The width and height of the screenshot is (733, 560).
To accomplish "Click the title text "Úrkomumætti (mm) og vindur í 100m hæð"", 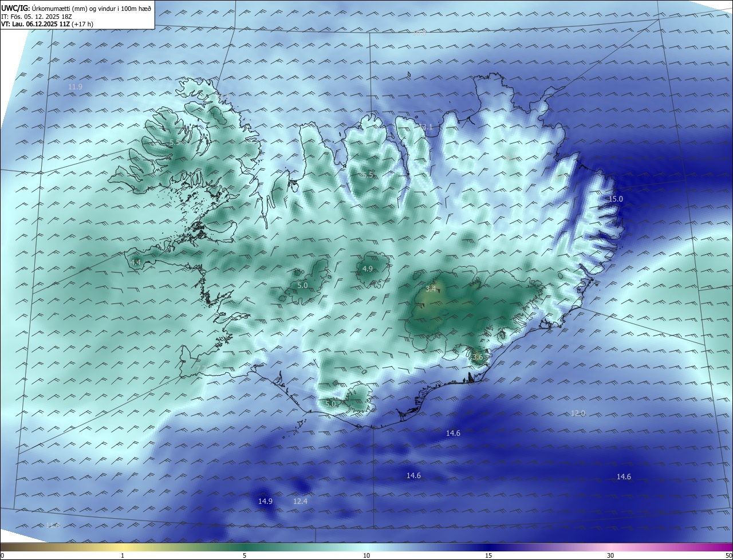I will point(92,8).
